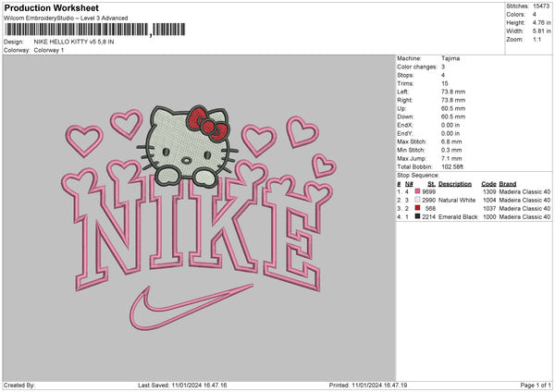Click the 'St.' column header
Image resolution: width=555 pixels, height=392 pixels.
pos(431,184)
